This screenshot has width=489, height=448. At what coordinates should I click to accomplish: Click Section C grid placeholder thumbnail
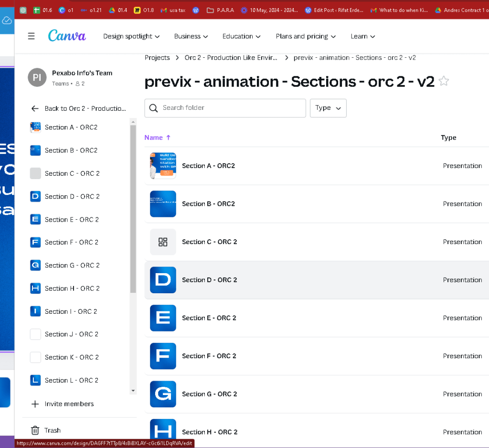pyautogui.click(x=163, y=242)
